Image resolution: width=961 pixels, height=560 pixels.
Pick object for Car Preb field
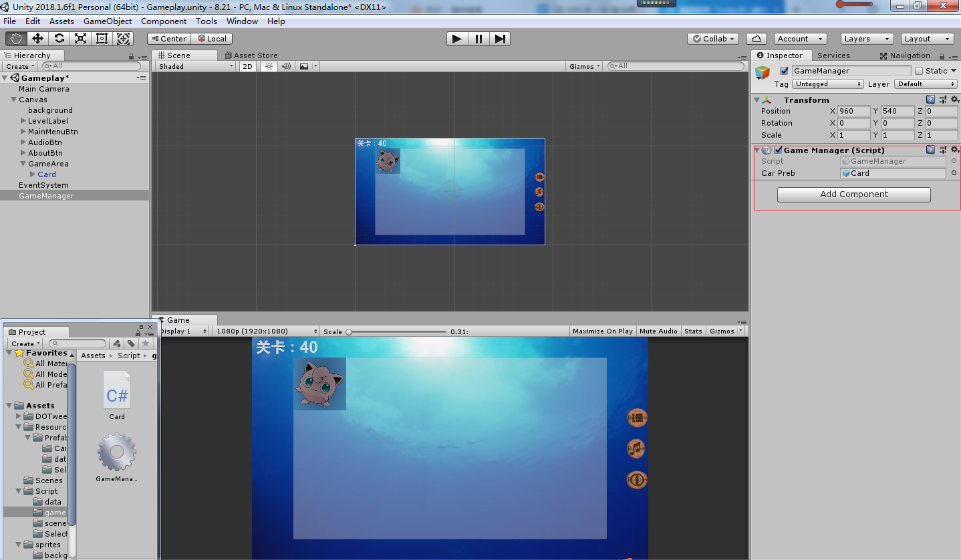point(954,173)
